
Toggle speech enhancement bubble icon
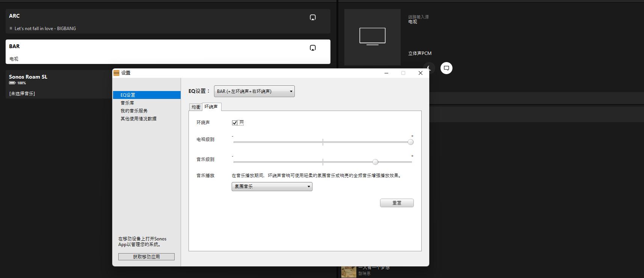[446, 68]
